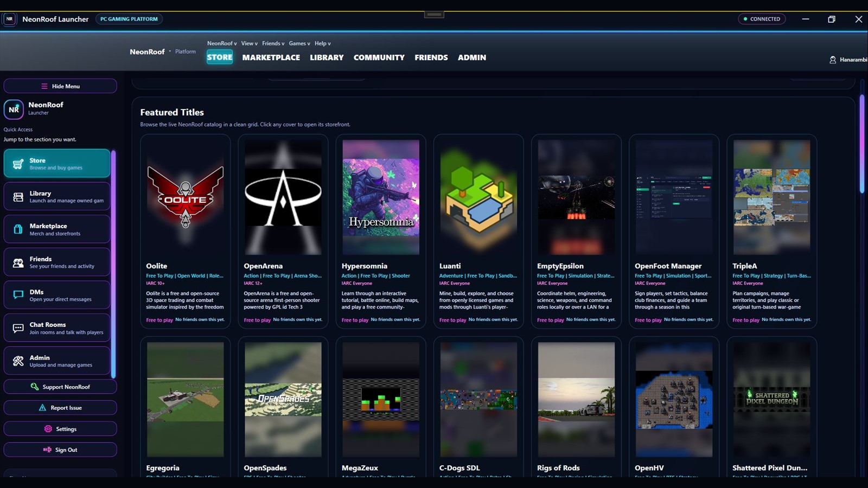Open the Rigs of Rods cover image
The width and height of the screenshot is (868, 488).
pos(576,399)
